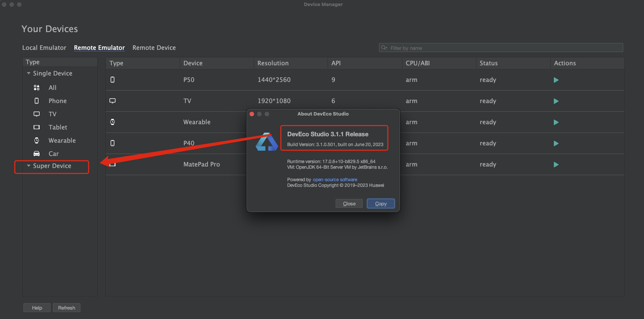Filter device list to TV
The height and width of the screenshot is (319, 644).
click(52, 114)
